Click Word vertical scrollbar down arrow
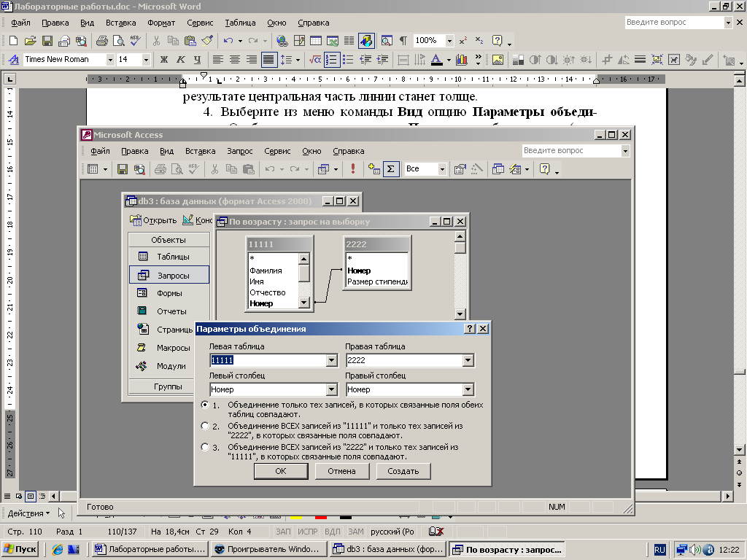Screen dimensions: 747x560 739,449
